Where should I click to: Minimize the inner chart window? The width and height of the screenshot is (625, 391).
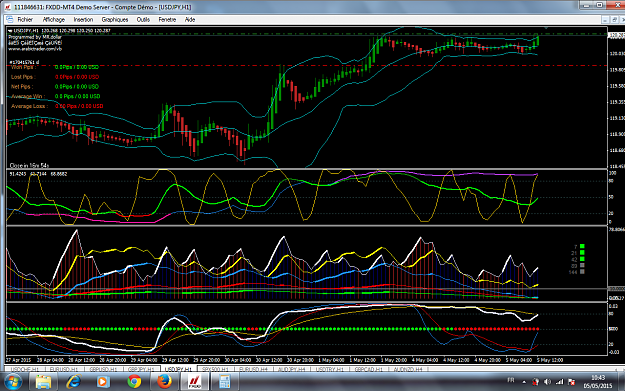click(605, 20)
